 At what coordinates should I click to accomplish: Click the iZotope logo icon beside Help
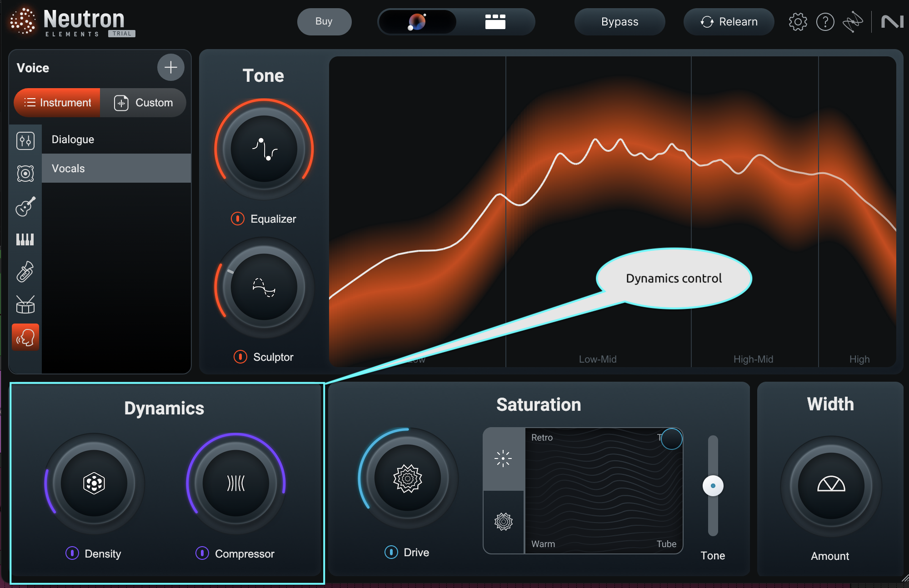(853, 22)
